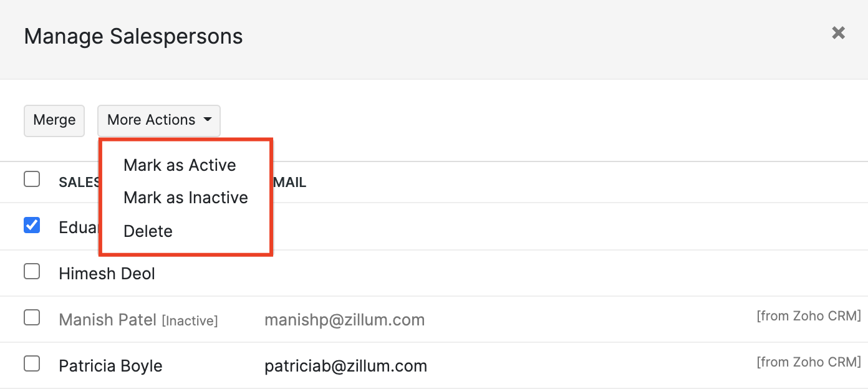Image resolution: width=868 pixels, height=389 pixels.
Task: Select Manish Patel's checkbox
Action: 32,318
